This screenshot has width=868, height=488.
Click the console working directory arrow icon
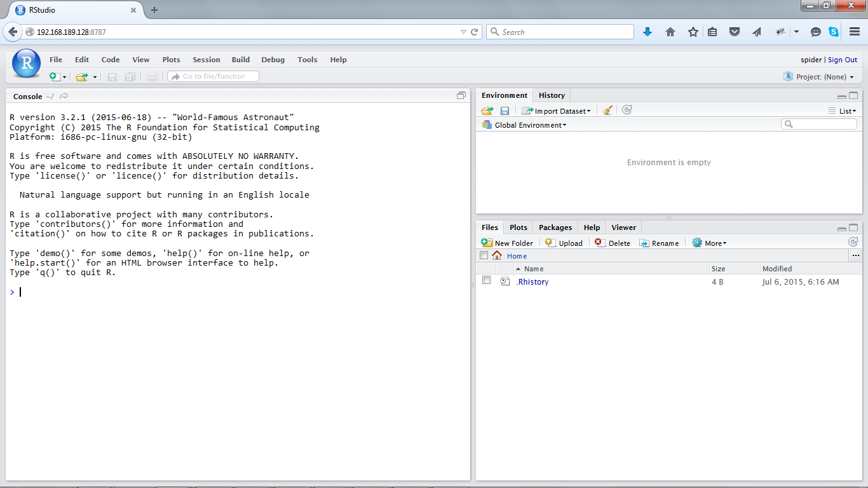tap(64, 97)
